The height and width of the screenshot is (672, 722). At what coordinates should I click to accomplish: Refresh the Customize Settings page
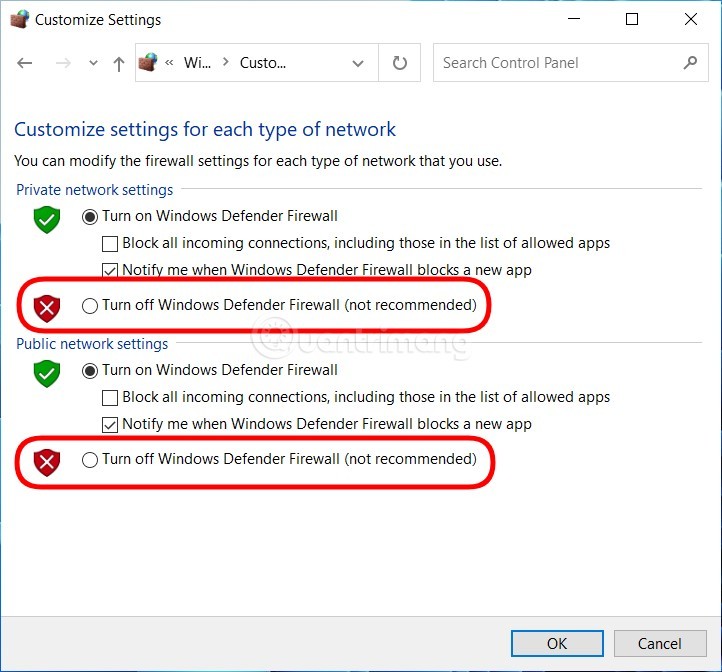tap(400, 63)
